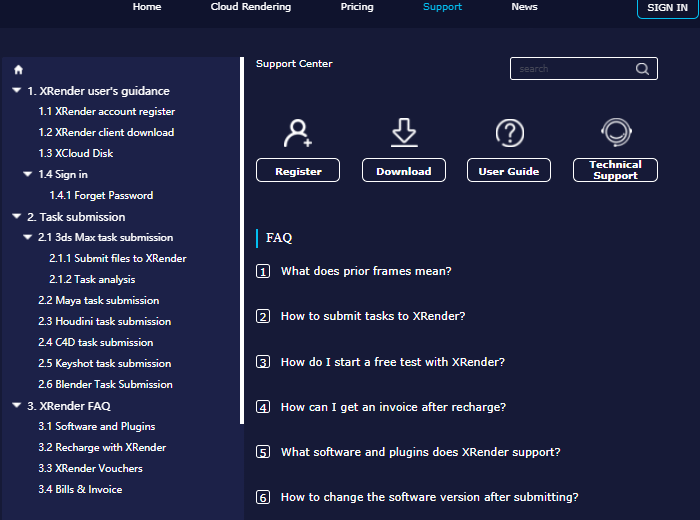The image size is (700, 520).
Task: Click the search magnifier icon
Action: coord(642,69)
